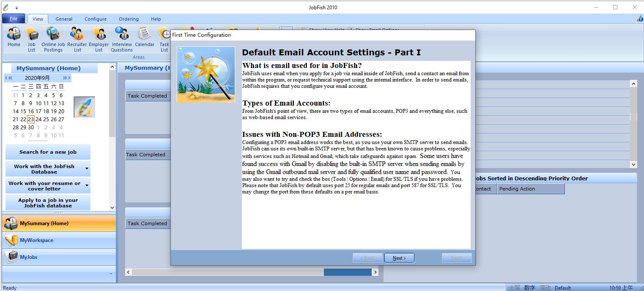Viewport: 644px width, 291px height.
Task: Open the File menu
Action: click(14, 19)
